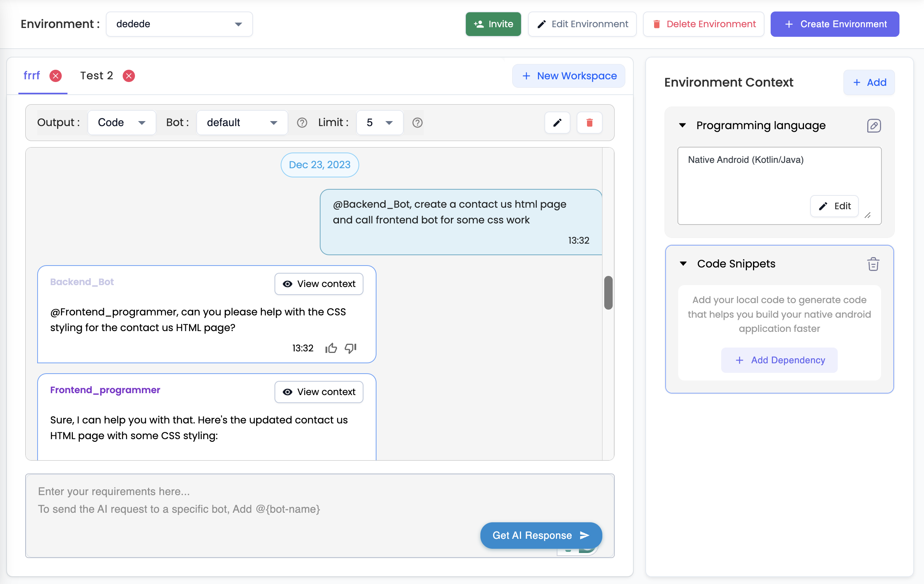Delete Code Snippets using the trash icon
This screenshot has height=584, width=924.
pos(873,263)
